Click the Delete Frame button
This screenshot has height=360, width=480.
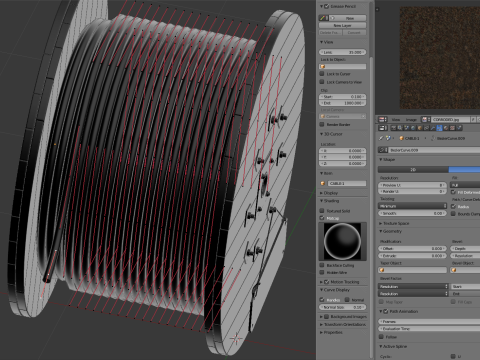click(x=330, y=32)
